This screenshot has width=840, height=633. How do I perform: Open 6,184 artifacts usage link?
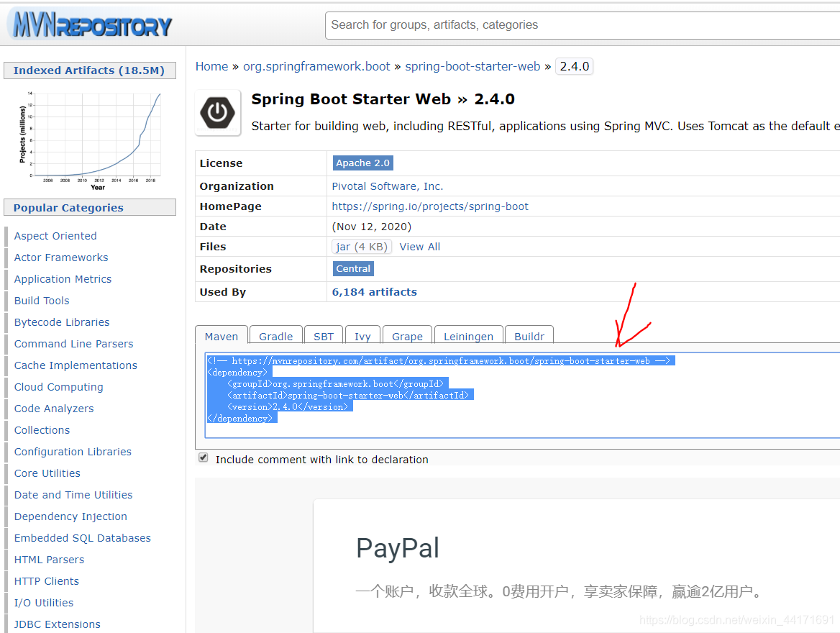pos(375,292)
